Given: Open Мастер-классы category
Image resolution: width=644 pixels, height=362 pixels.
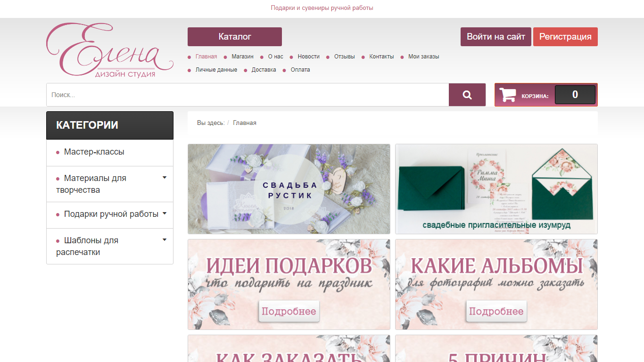Looking at the screenshot, I should click(x=94, y=152).
